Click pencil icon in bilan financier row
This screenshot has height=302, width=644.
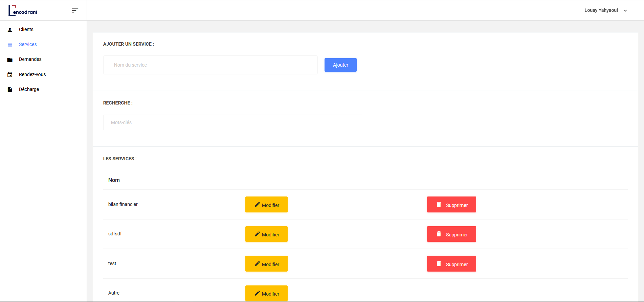point(257,205)
